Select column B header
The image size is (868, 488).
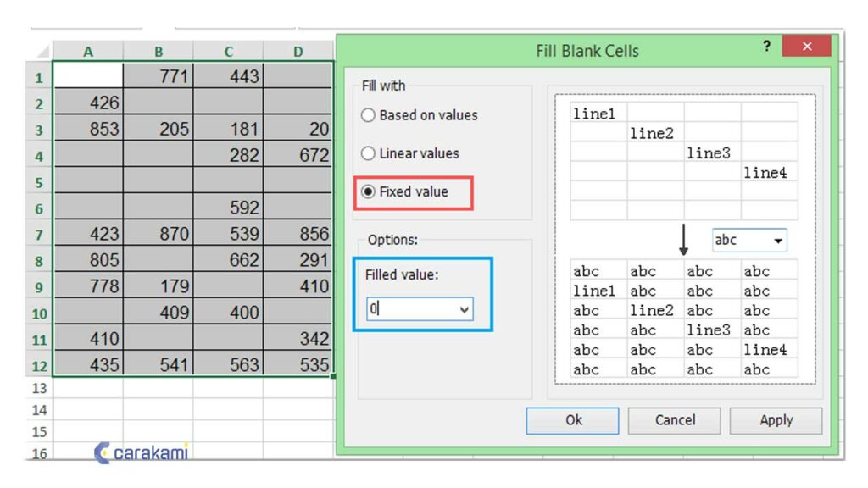coord(159,52)
